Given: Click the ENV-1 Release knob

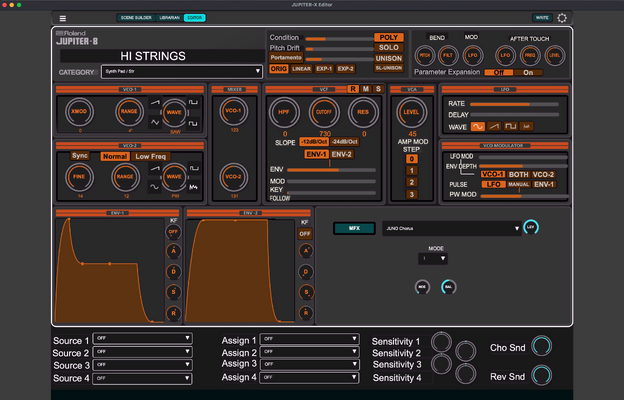Looking at the screenshot, I should 174,313.
